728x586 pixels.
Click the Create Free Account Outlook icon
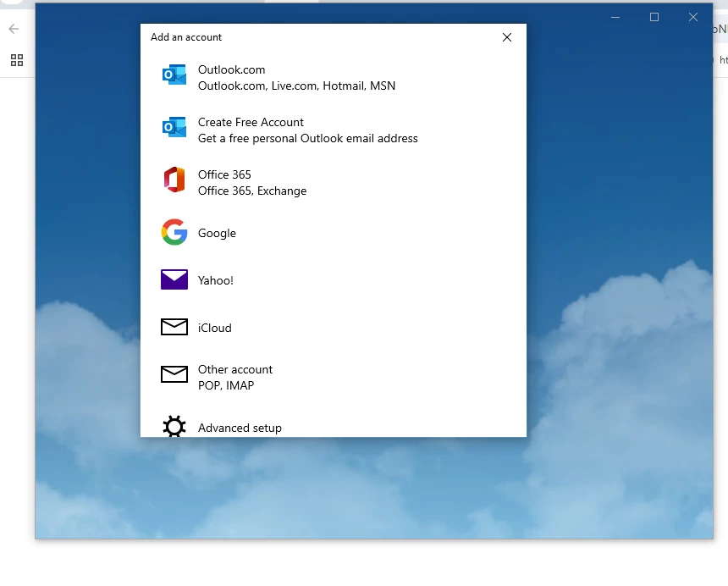174,127
